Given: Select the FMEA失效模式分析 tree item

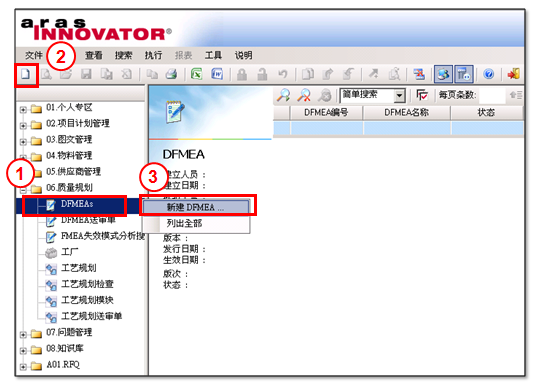Looking at the screenshot, I should coord(103,236).
